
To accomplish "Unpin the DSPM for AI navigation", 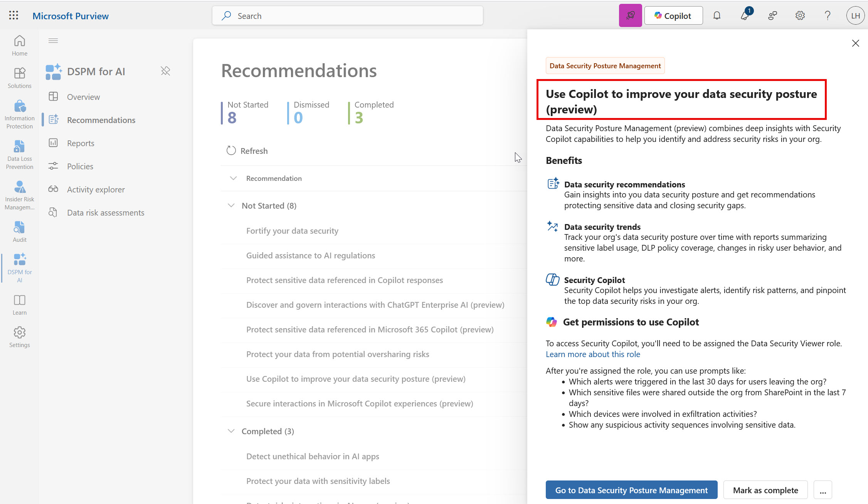I will 165,71.
